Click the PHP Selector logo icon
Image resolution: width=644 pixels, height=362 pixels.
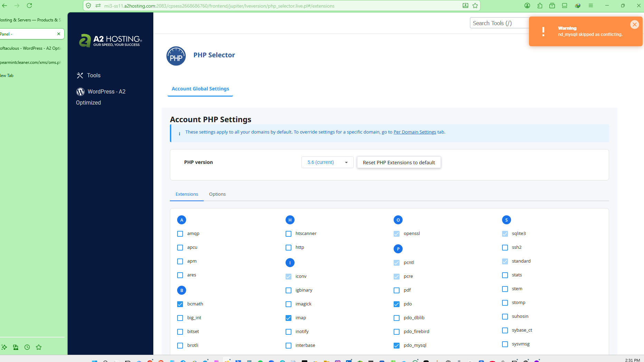point(176,56)
